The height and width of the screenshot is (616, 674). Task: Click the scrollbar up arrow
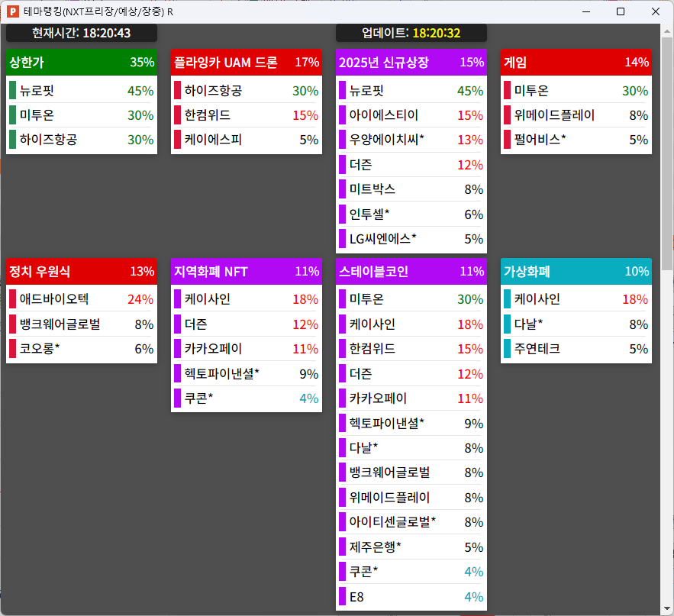[x=666, y=31]
